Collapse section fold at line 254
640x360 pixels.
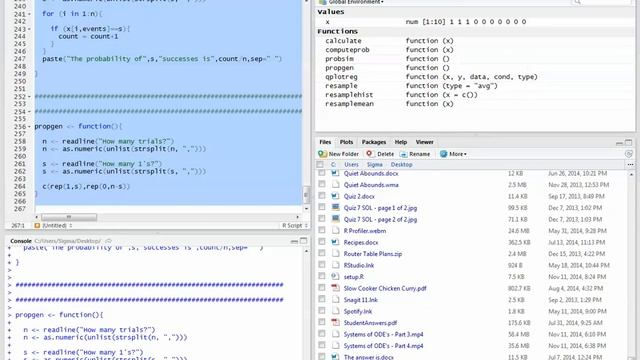[29, 111]
